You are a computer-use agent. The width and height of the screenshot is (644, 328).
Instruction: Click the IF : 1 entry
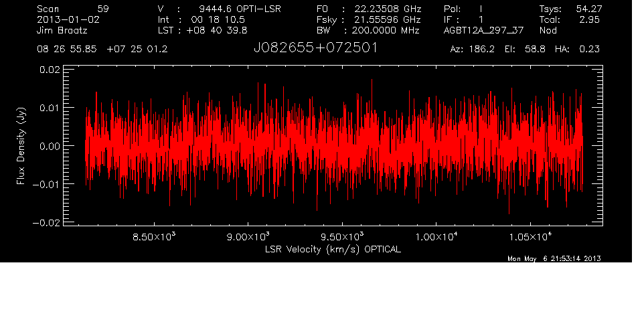(x=463, y=19)
